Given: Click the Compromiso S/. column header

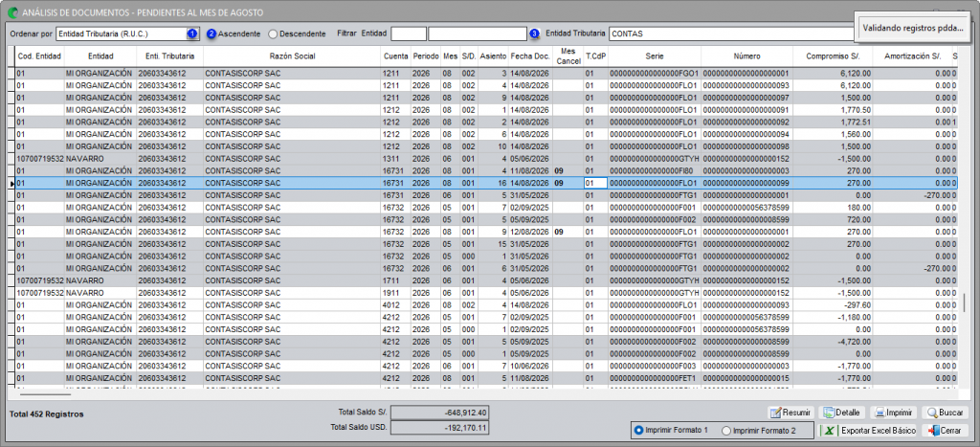Looking at the screenshot, I should point(834,56).
